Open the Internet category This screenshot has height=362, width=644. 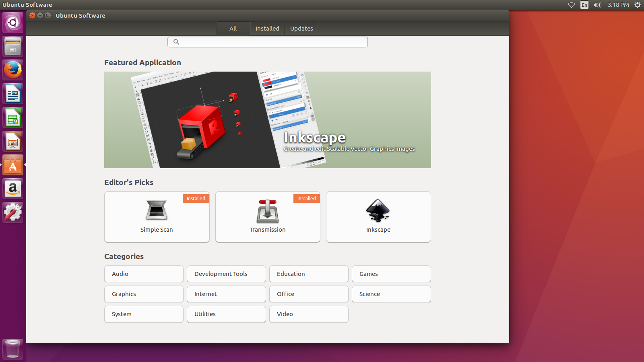(226, 294)
